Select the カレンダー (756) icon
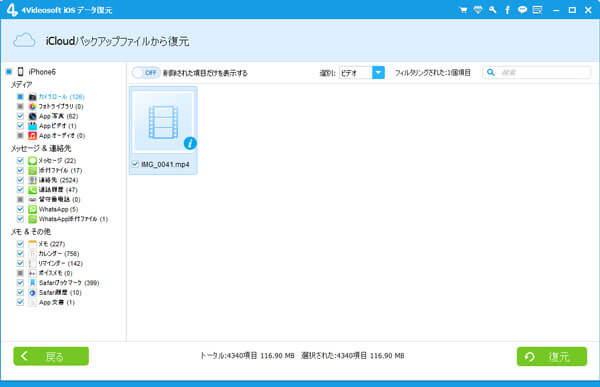The image size is (600, 387). pos(33,253)
